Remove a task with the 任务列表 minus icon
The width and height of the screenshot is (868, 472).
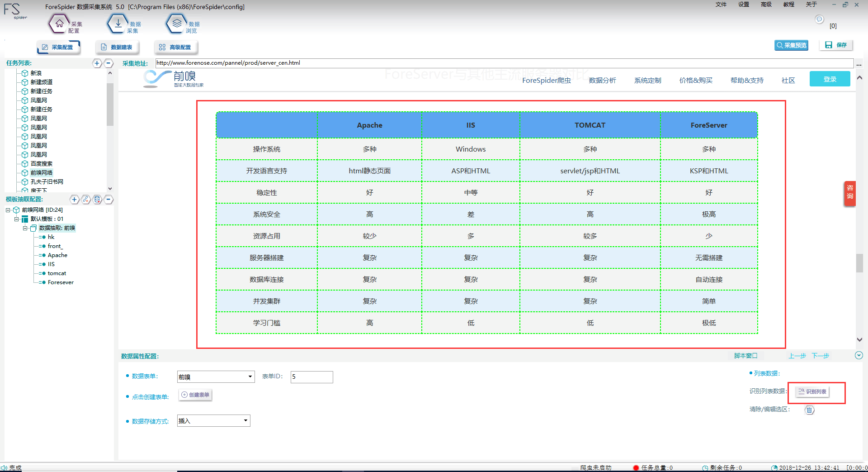tap(108, 63)
